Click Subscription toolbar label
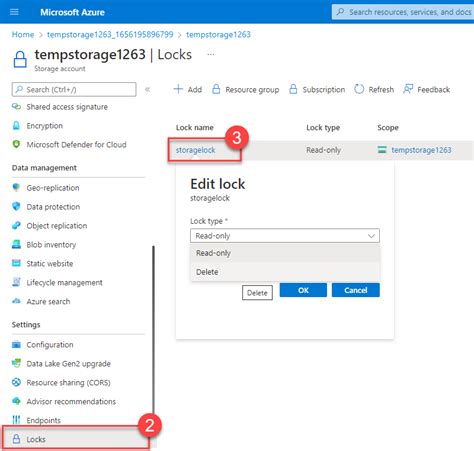474x451 pixels. coord(323,89)
